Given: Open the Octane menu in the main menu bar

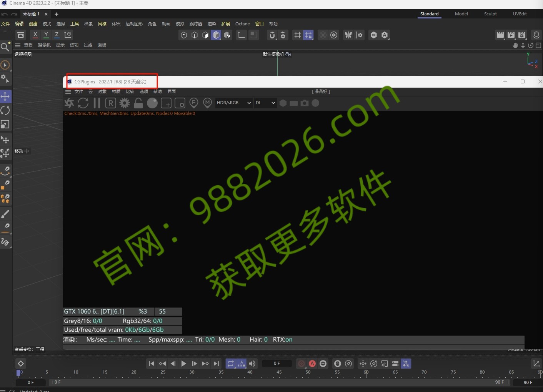Looking at the screenshot, I should (243, 23).
